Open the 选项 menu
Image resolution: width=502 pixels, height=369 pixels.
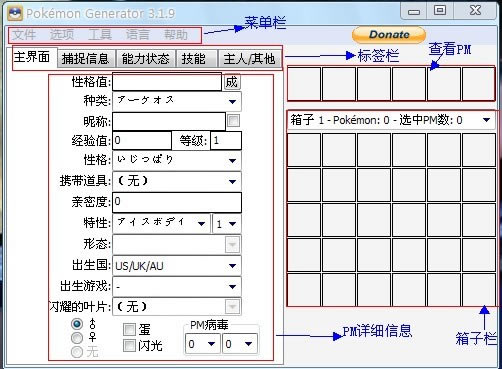62,35
